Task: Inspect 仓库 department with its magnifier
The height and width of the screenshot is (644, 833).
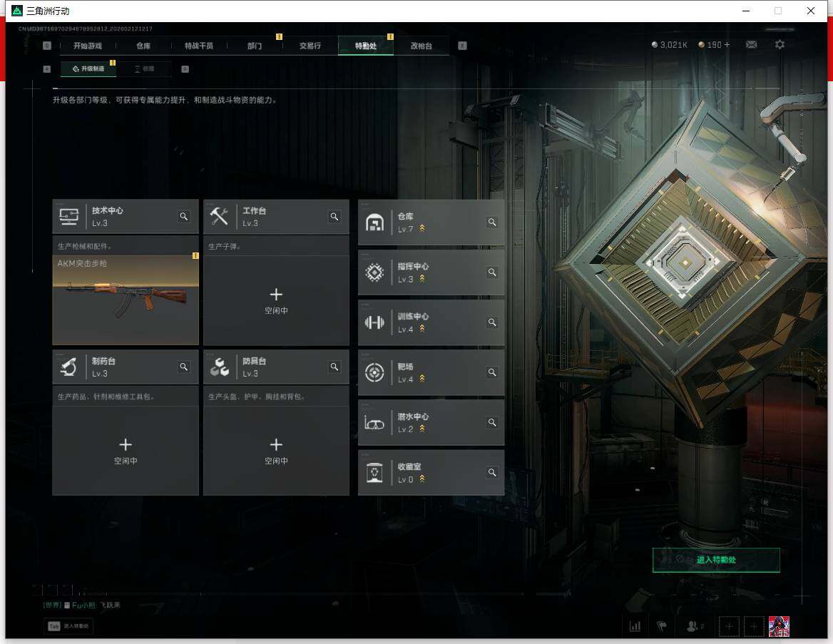Action: pos(492,222)
